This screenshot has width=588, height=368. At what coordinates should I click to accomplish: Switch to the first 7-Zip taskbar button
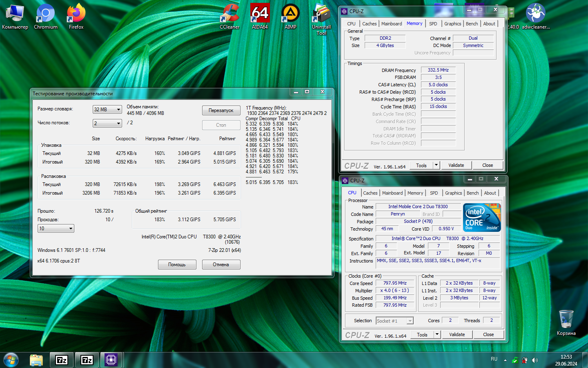click(62, 360)
